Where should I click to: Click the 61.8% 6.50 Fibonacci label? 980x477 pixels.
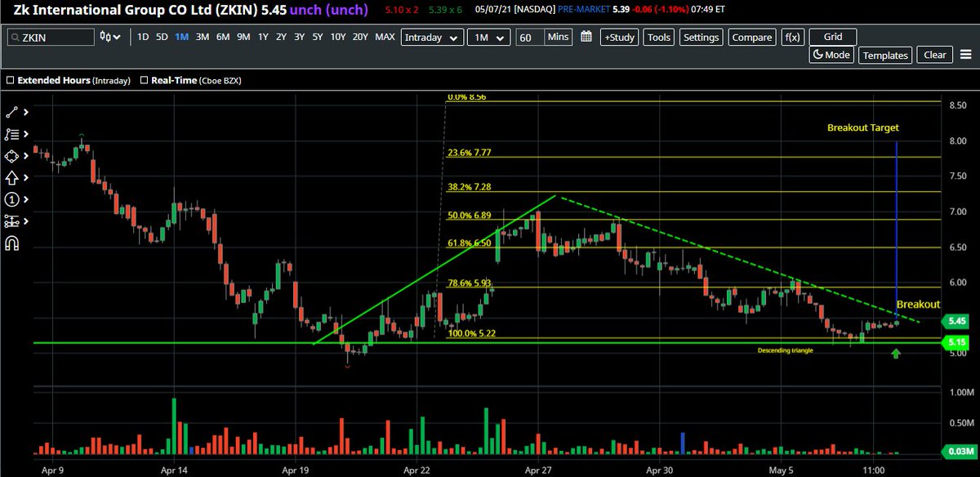pyautogui.click(x=470, y=243)
